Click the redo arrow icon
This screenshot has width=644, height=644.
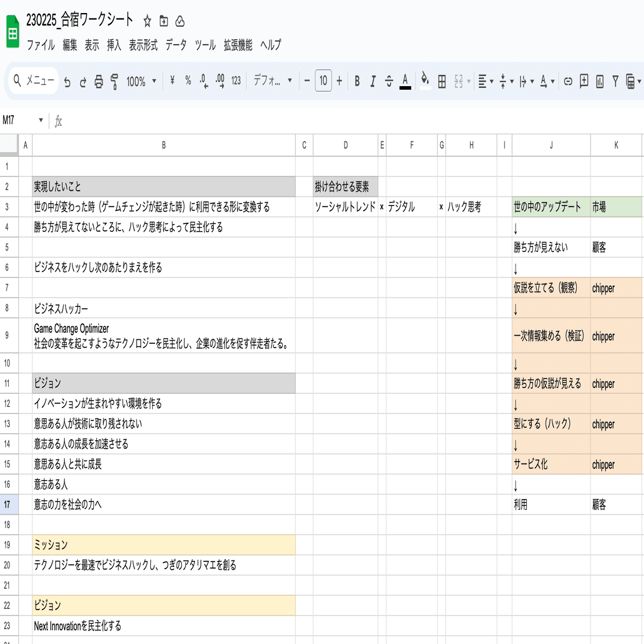(83, 81)
